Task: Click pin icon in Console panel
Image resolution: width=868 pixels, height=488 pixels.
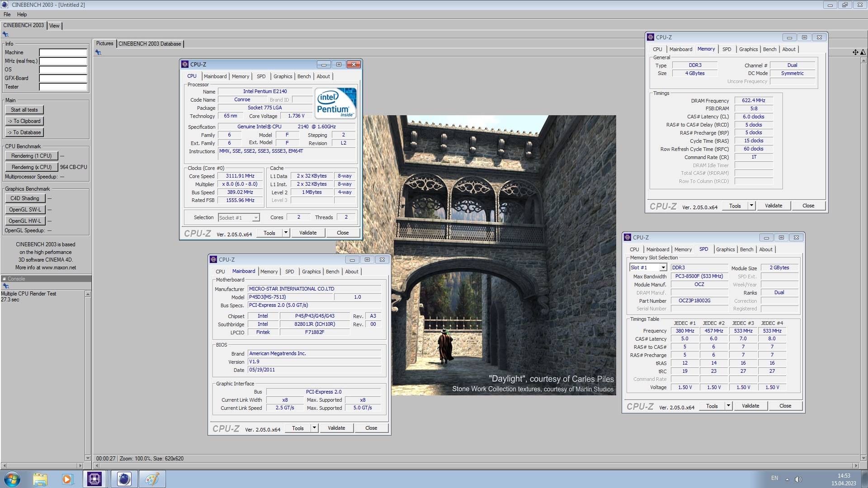Action: click(6, 286)
